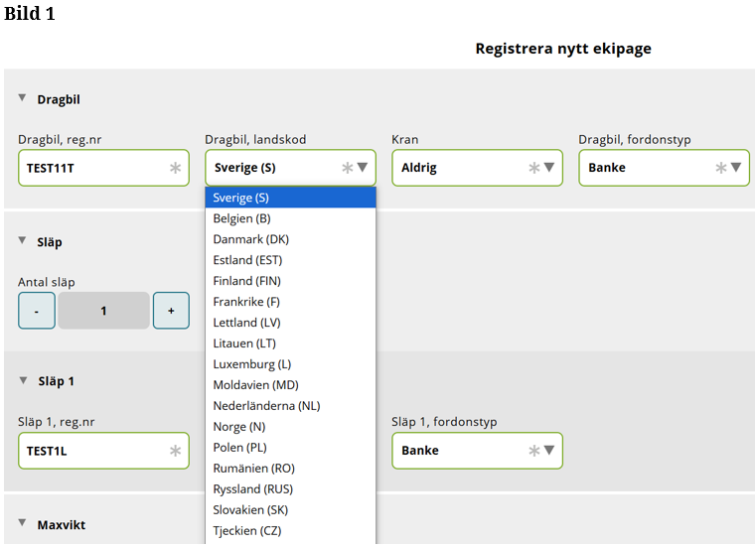
Task: Select Sverige (S) in country list
Action: (290, 198)
